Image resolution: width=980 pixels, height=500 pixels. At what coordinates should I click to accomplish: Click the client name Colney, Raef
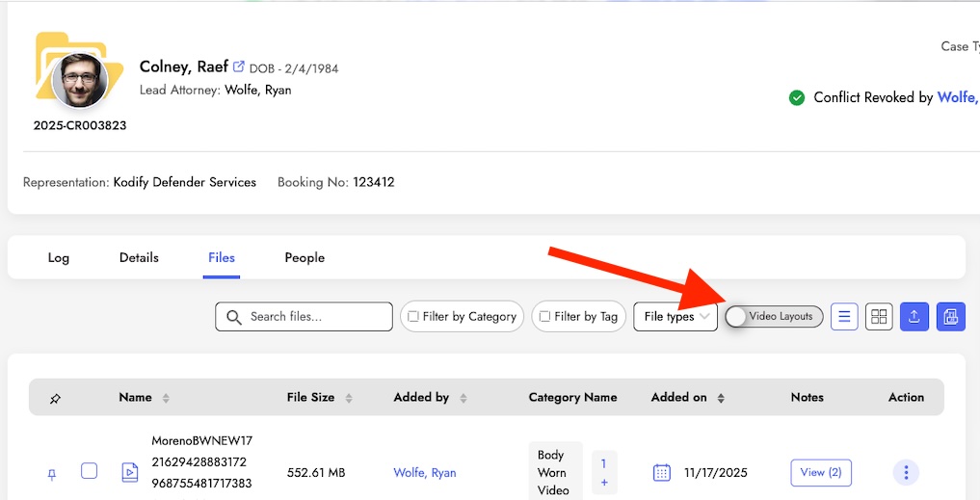pos(184,66)
